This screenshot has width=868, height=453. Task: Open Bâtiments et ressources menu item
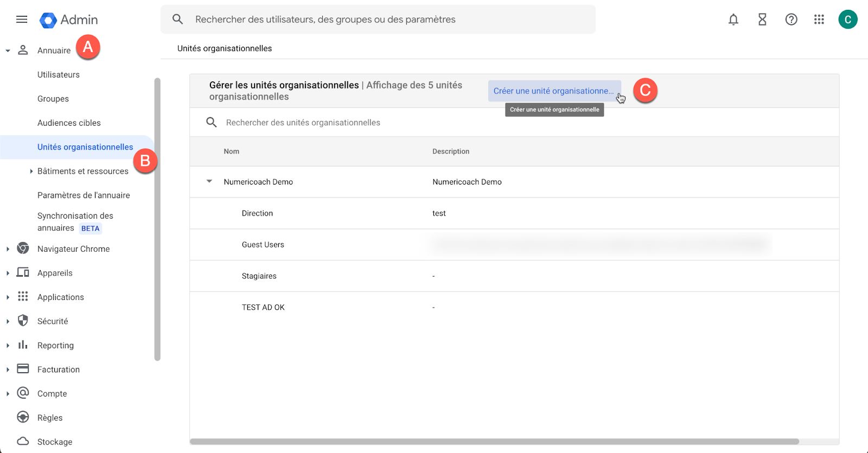[83, 171]
